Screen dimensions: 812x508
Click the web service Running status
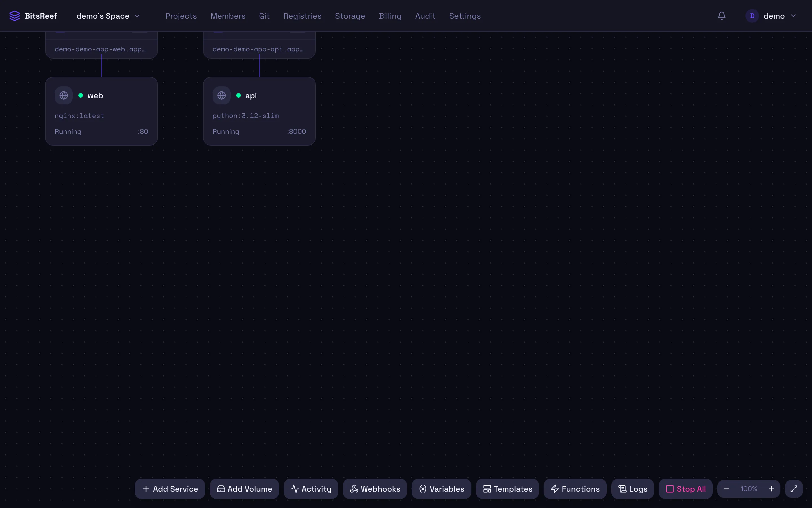coord(68,132)
